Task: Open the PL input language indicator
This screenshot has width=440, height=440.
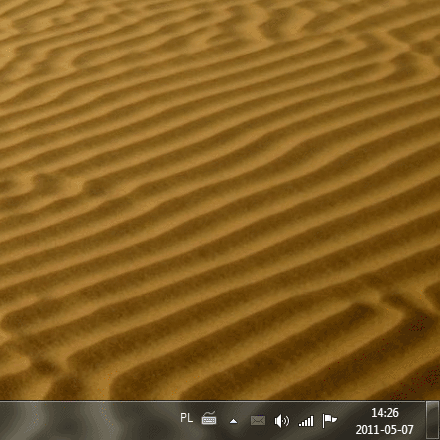Action: [x=186, y=418]
